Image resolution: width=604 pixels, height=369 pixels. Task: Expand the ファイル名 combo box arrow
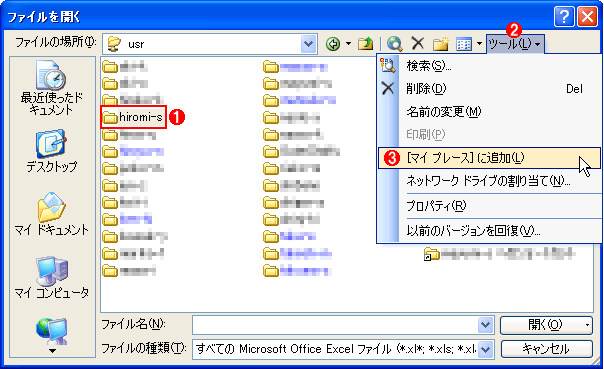tap(485, 325)
